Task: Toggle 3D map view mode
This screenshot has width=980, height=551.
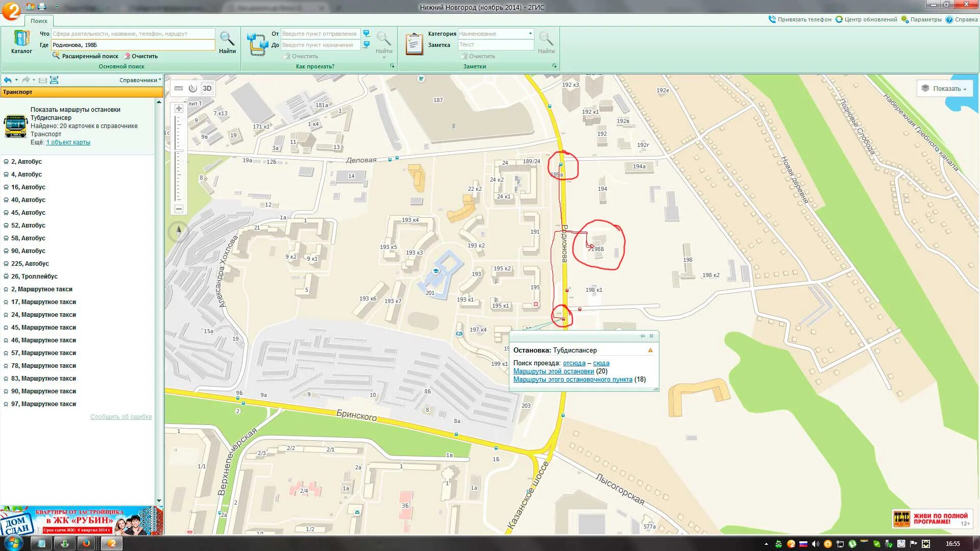Action: click(207, 88)
